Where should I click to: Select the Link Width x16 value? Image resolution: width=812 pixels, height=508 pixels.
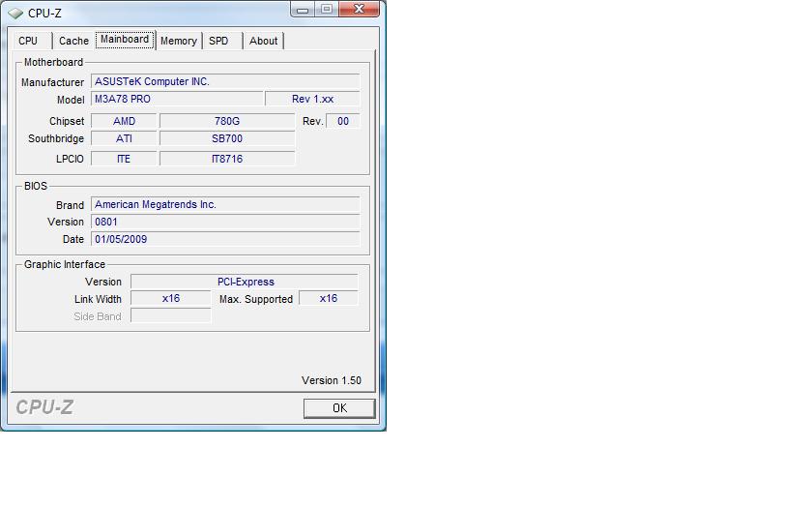click(171, 299)
